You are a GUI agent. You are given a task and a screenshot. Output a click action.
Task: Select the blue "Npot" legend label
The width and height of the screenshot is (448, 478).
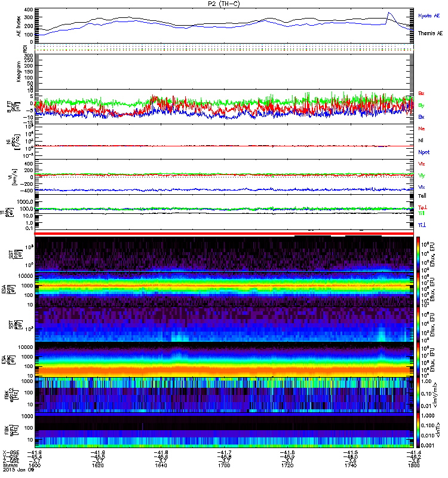click(424, 152)
